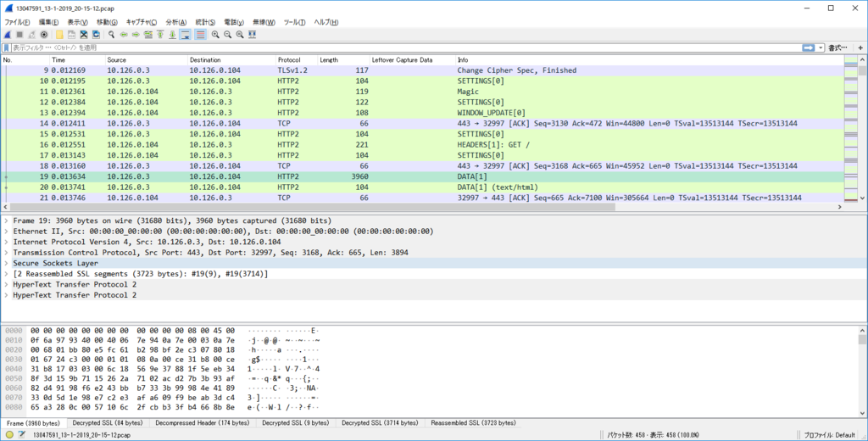Jump to the last packet icon

pos(172,35)
